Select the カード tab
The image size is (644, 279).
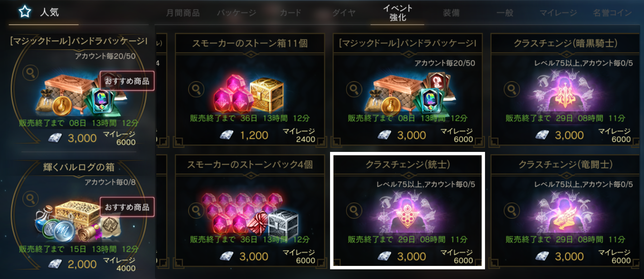tap(290, 13)
